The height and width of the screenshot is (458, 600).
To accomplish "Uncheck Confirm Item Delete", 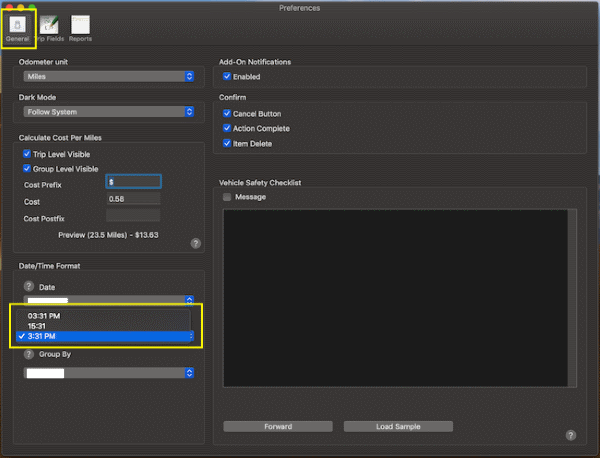I will 227,144.
